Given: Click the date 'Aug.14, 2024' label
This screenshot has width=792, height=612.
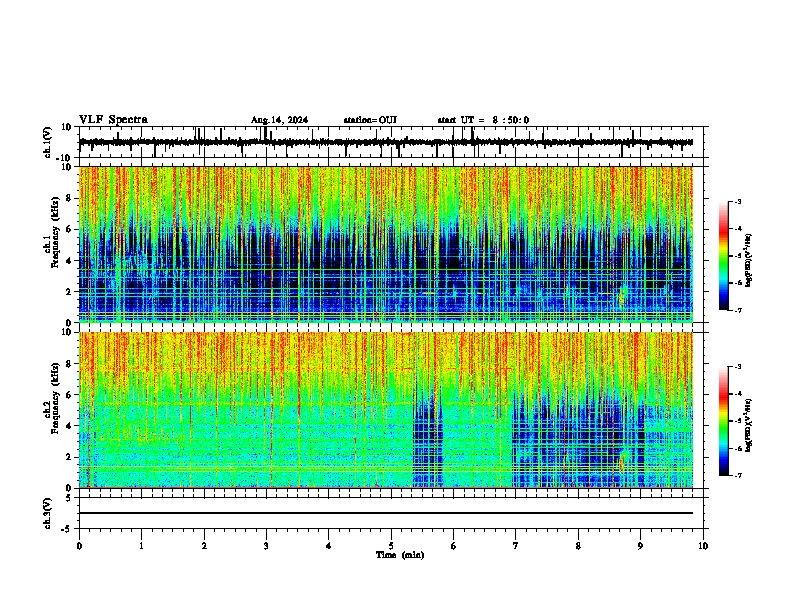Looking at the screenshot, I should point(279,120).
